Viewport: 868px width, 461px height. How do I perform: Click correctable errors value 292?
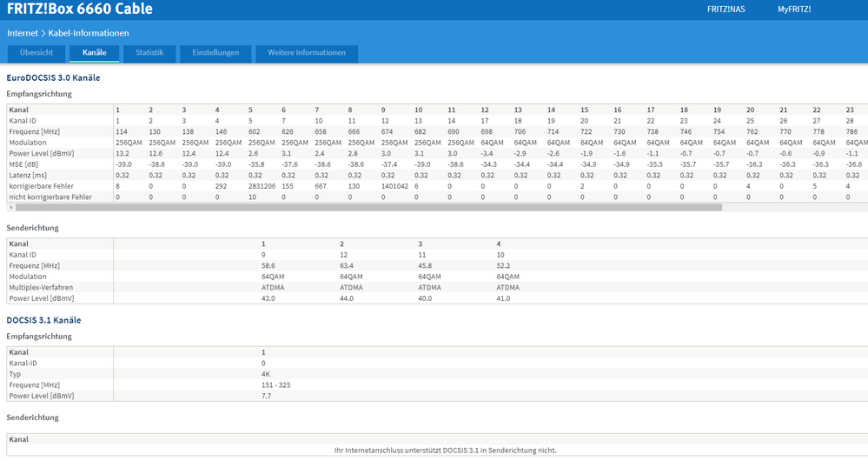point(221,186)
